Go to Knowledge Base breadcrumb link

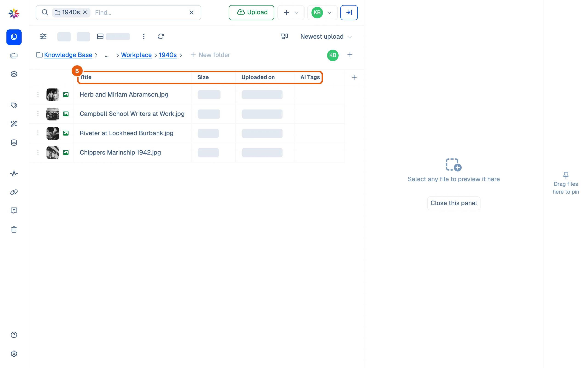[68, 55]
